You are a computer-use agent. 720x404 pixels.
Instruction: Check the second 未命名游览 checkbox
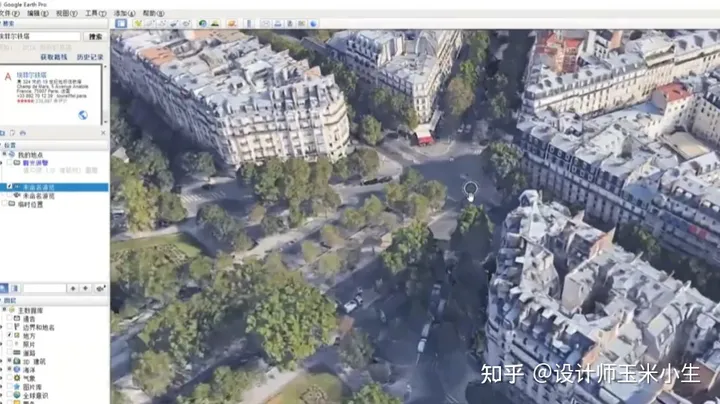[10, 196]
